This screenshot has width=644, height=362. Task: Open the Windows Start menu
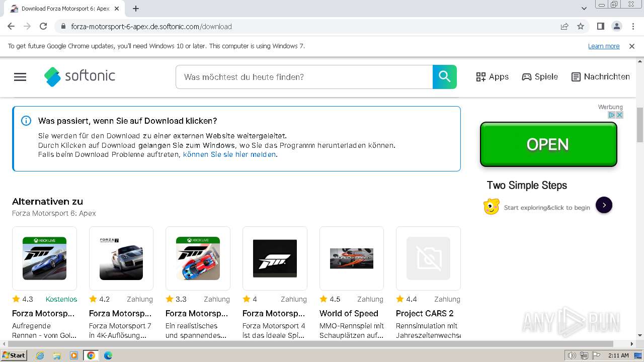point(14,355)
